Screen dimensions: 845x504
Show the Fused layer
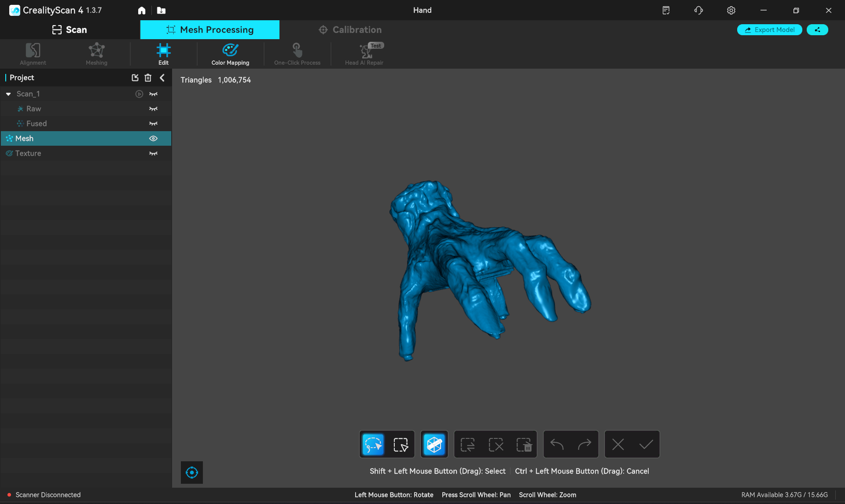[153, 124]
